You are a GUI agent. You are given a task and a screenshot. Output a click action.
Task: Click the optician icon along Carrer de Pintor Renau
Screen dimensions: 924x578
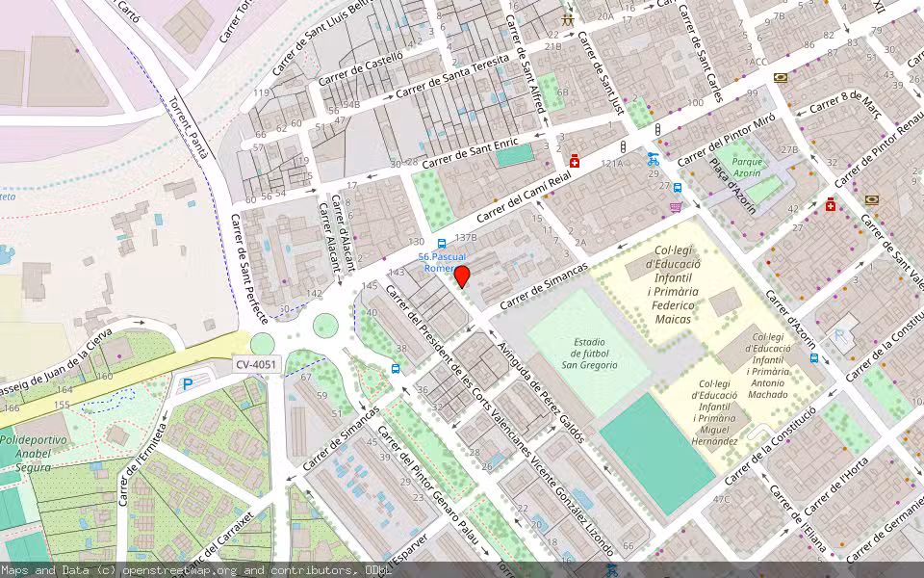pyautogui.click(x=872, y=197)
